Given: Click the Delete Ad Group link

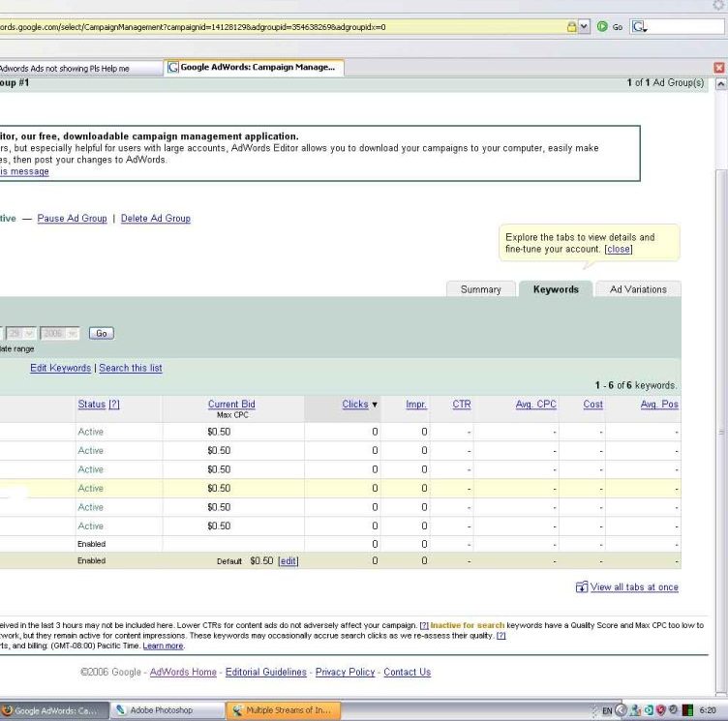Looking at the screenshot, I should coord(156,218).
